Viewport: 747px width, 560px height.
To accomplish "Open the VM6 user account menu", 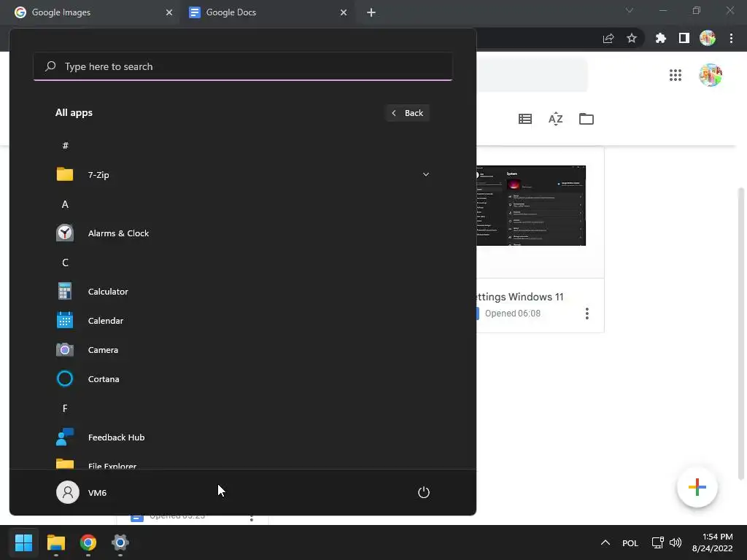I will (82, 492).
